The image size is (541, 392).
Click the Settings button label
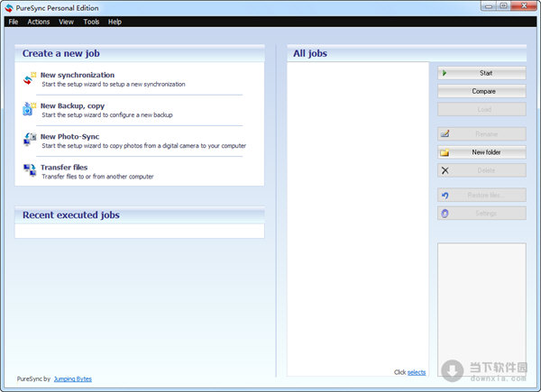tap(486, 214)
